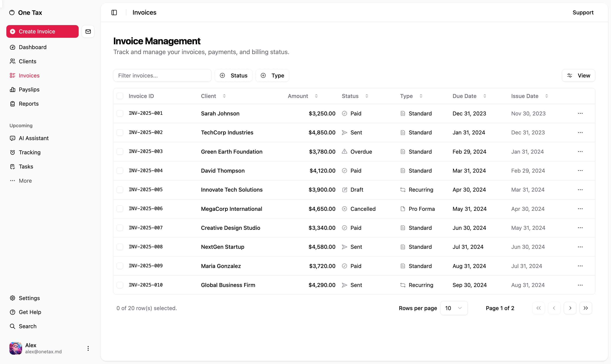This screenshot has height=364, width=611.
Task: Go to next page arrow
Action: [x=570, y=308]
